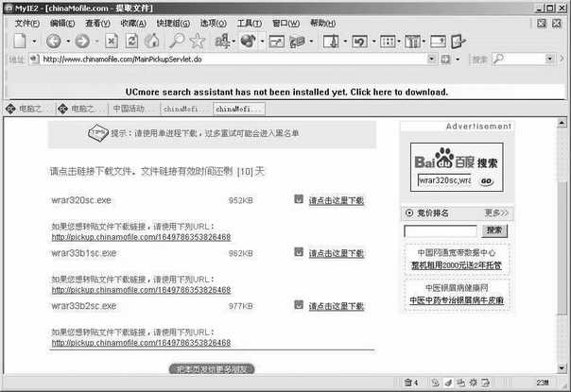Screen dimensions: 571x392
Task: Open the magnifier Search icon in toolbar
Action: coord(176,41)
